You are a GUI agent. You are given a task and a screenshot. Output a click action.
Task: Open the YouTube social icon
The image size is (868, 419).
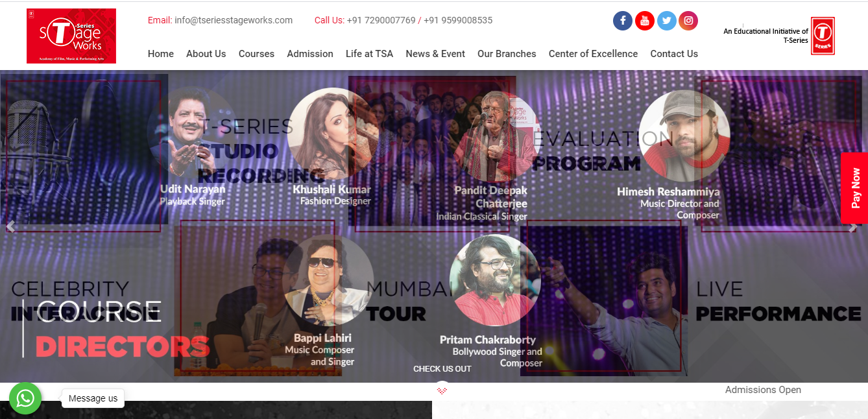coord(645,21)
